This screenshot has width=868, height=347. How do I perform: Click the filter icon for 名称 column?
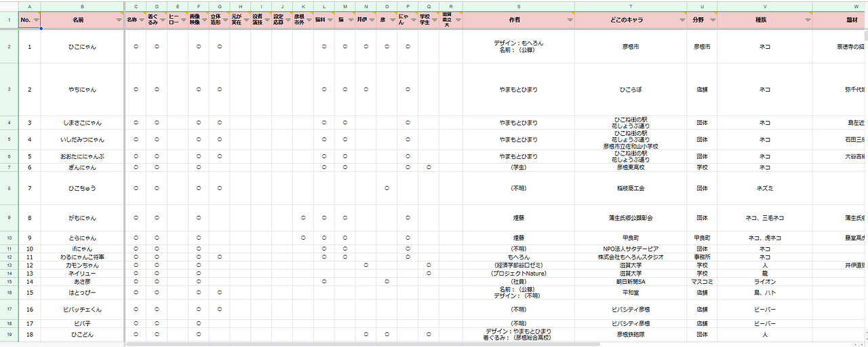point(141,20)
